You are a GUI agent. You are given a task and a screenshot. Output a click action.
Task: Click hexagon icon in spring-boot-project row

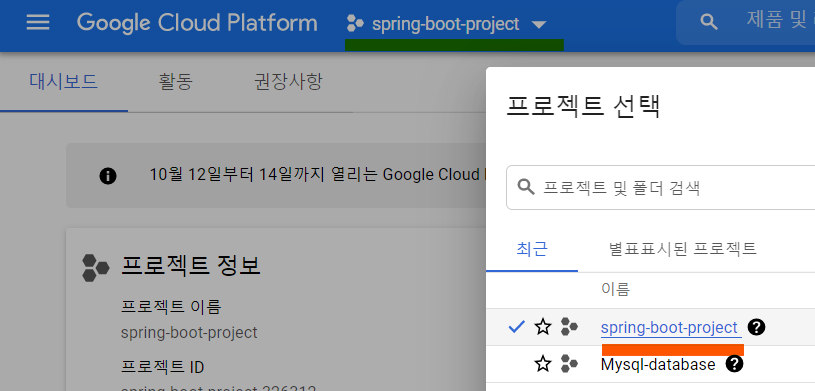(569, 327)
